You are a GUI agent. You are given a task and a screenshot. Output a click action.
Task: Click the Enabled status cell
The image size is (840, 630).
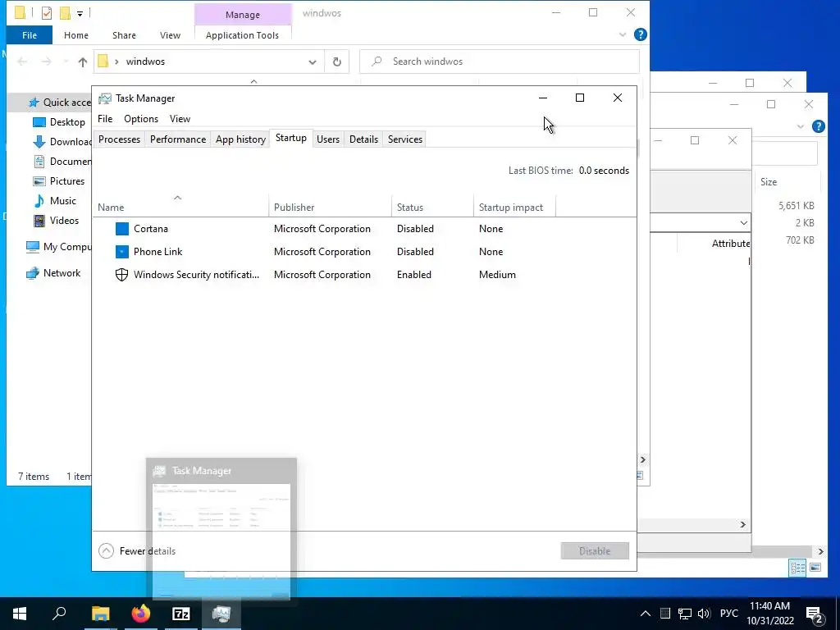click(414, 275)
